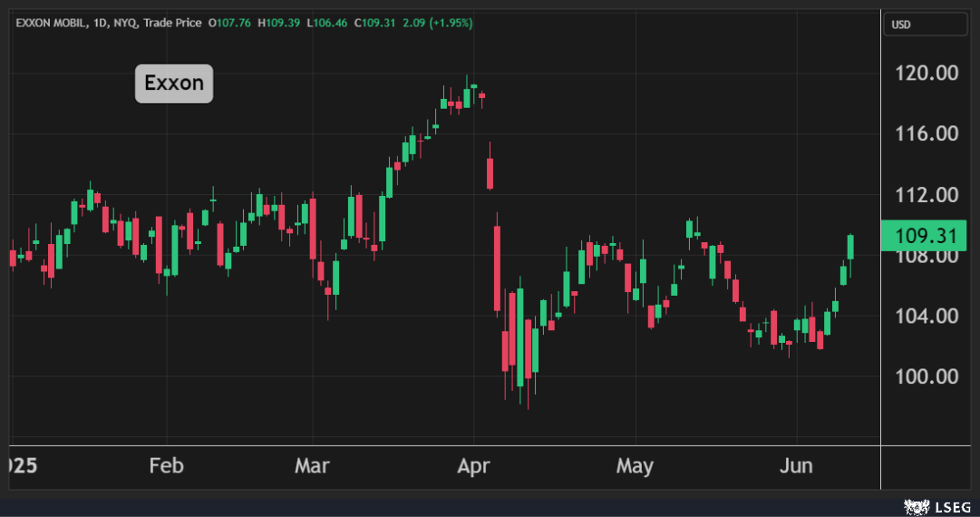The image size is (980, 517).
Task: Click the 104.00 price axis label
Action: (x=927, y=317)
